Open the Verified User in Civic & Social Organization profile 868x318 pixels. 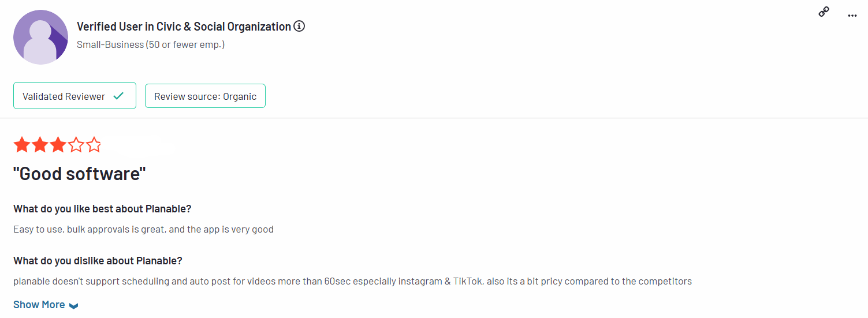pos(184,27)
